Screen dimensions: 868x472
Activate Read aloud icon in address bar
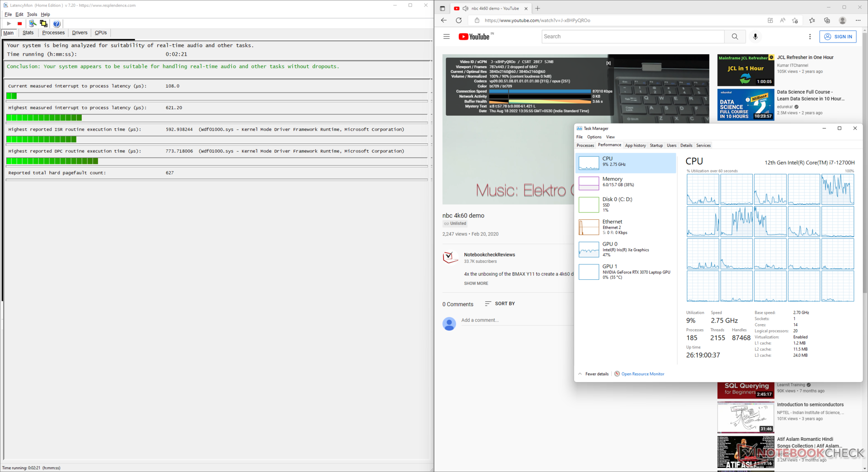pos(783,20)
